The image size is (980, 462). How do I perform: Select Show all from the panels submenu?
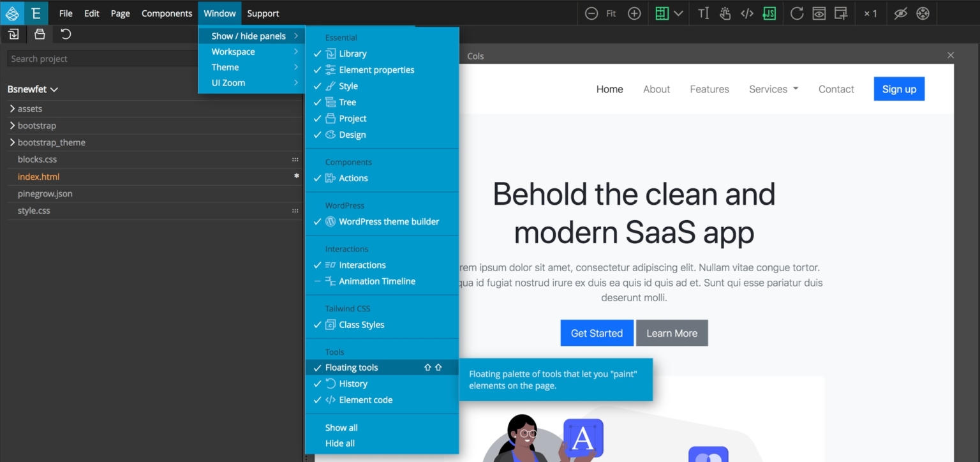pyautogui.click(x=341, y=428)
